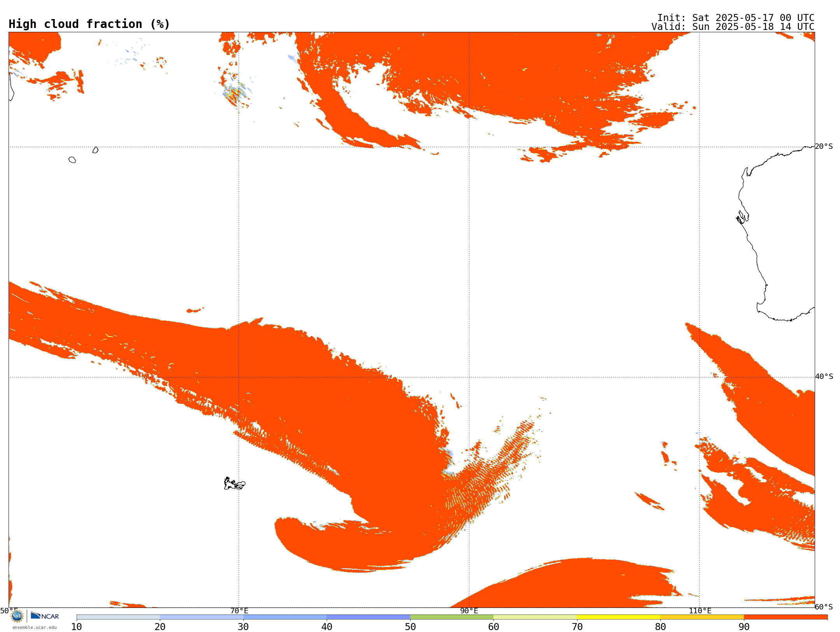Image resolution: width=840 pixels, height=632 pixels.
Task: Click the 80–90 gold colorbar segment
Action: (702, 617)
